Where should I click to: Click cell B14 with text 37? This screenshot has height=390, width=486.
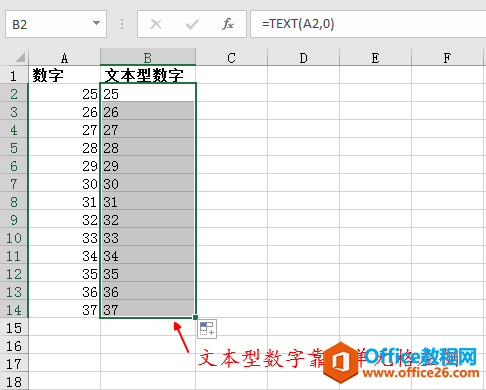point(148,309)
